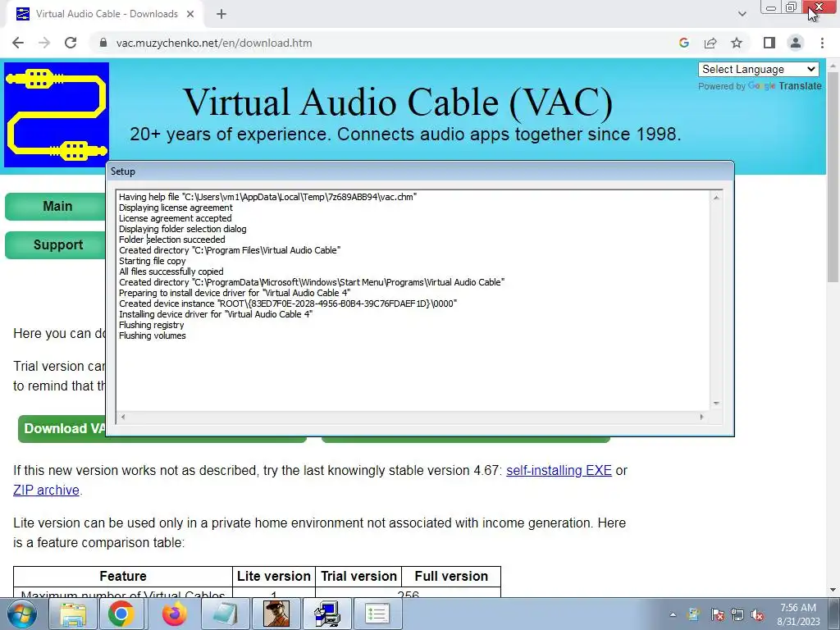This screenshot has height=630, width=840.
Task: Open the checklist taskbar icon
Action: click(377, 614)
